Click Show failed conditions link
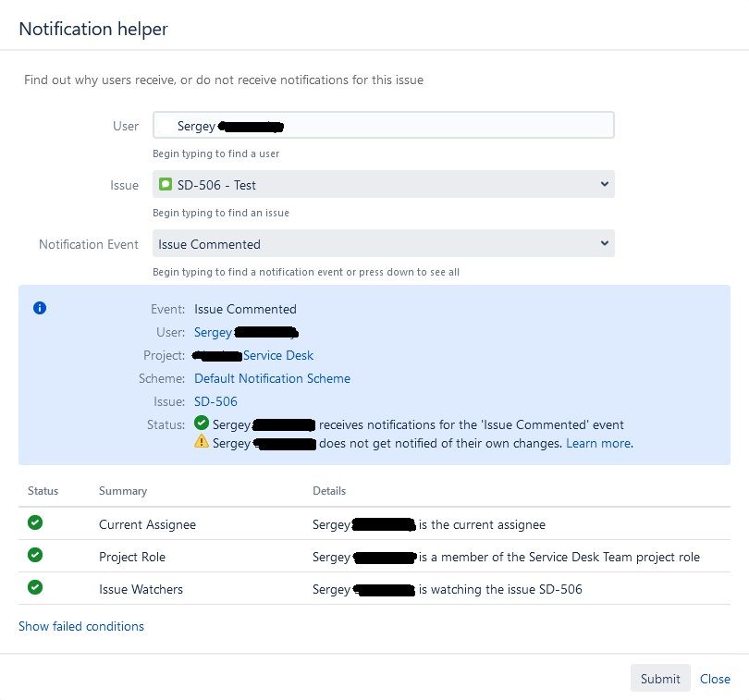The image size is (749, 700). click(x=81, y=626)
